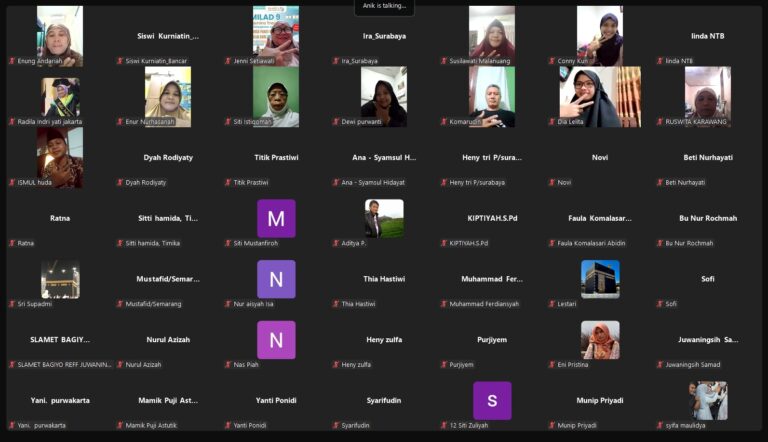Click the large 'Munip Priyadi' name
Image resolution: width=768 pixels, height=442 pixels.
600,400
